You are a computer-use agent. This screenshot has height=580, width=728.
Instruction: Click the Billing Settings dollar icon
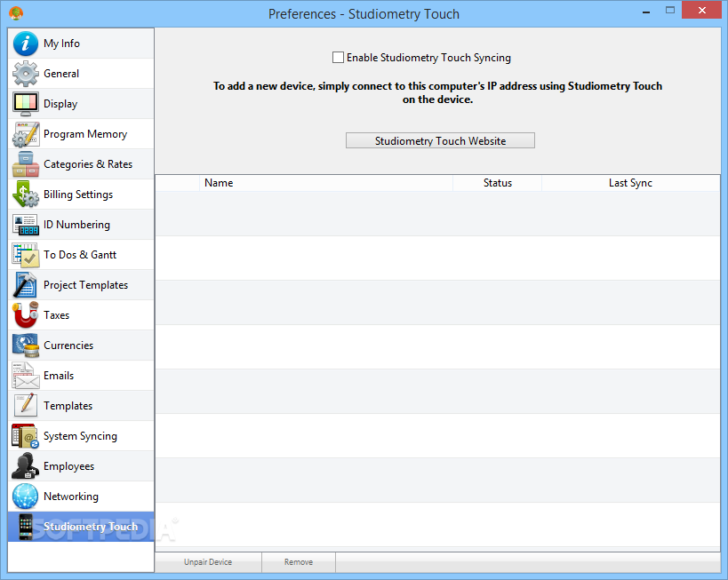[x=26, y=195]
